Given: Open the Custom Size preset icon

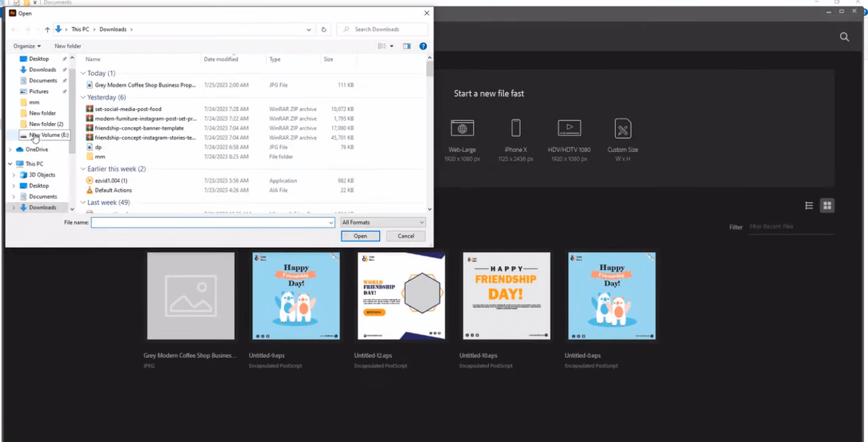Looking at the screenshot, I should [623, 128].
